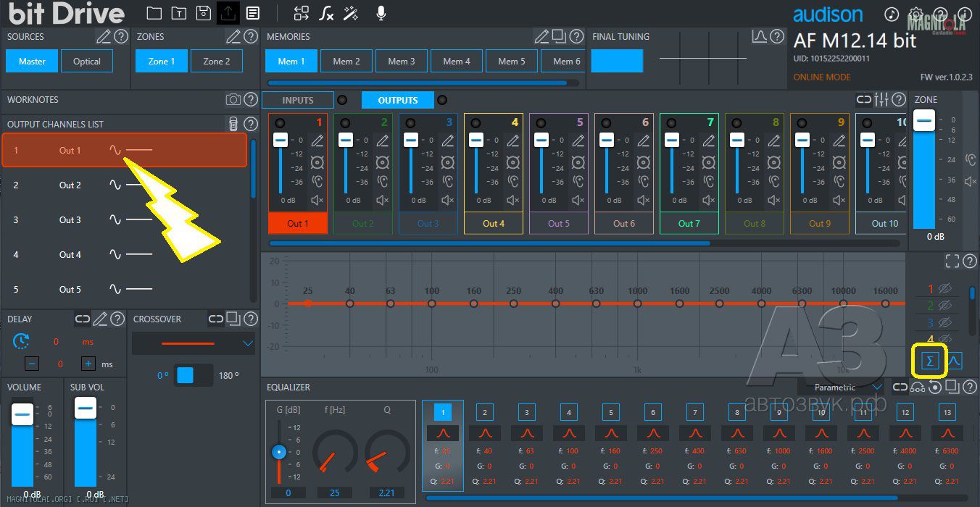Toggle visibility of curve 2
The width and height of the screenshot is (980, 507).
click(x=944, y=306)
